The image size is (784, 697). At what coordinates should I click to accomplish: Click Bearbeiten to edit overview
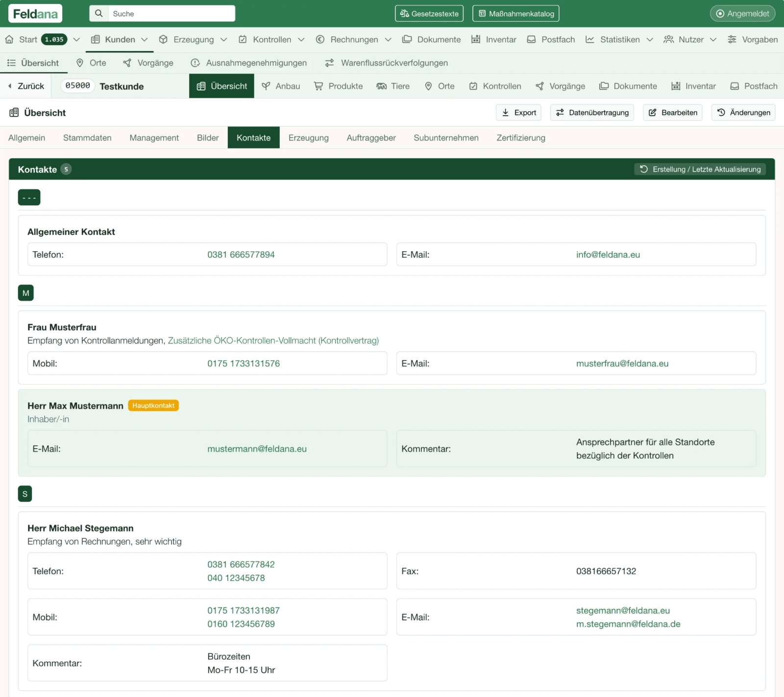click(673, 113)
